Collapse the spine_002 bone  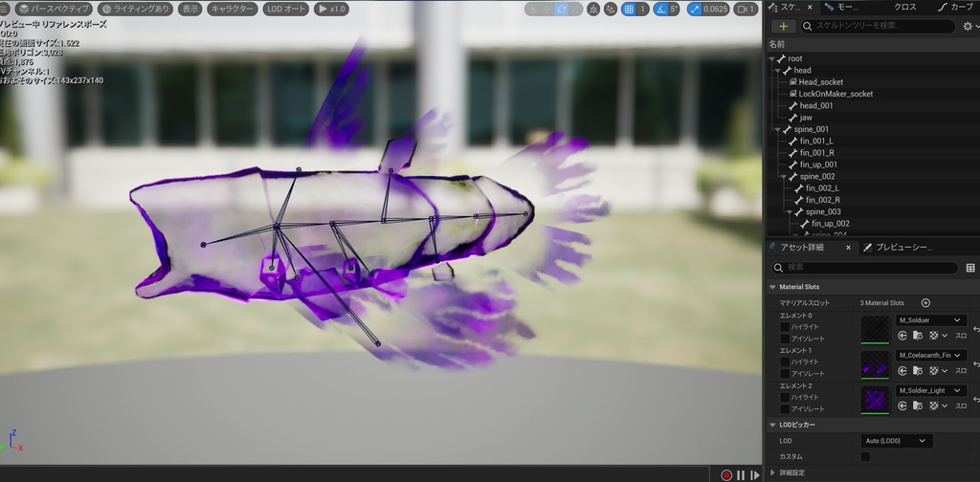[x=785, y=177]
